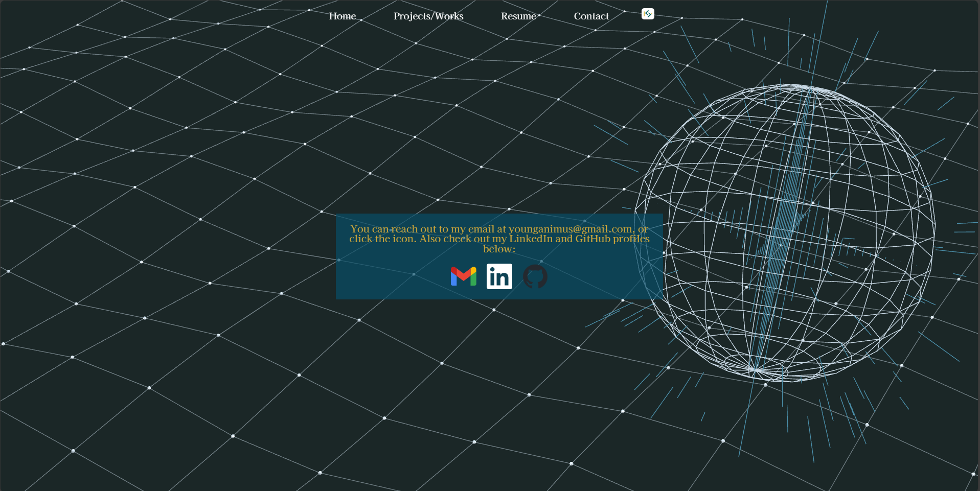Select the leftmost icon below the contact text
Image resolution: width=980 pixels, height=491 pixels.
coord(463,276)
